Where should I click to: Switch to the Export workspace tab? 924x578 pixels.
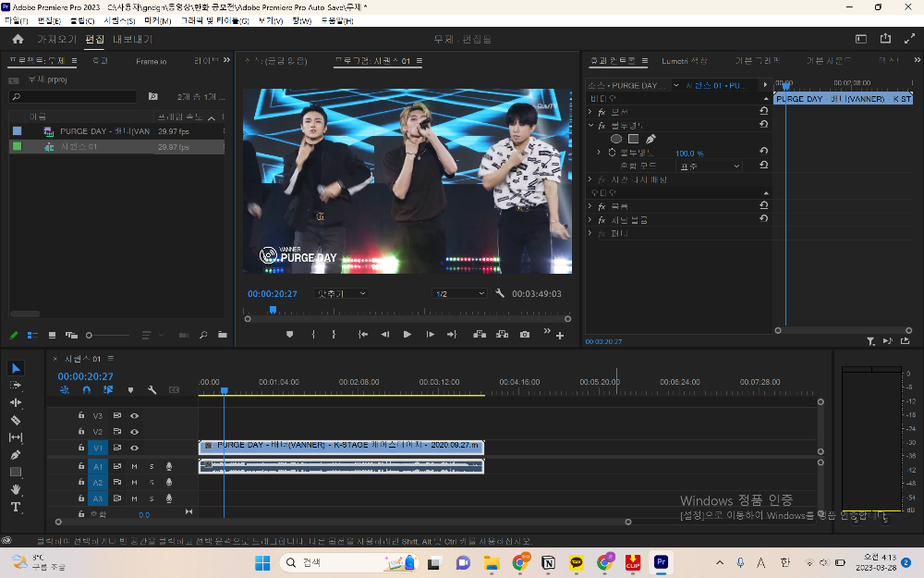coord(132,39)
